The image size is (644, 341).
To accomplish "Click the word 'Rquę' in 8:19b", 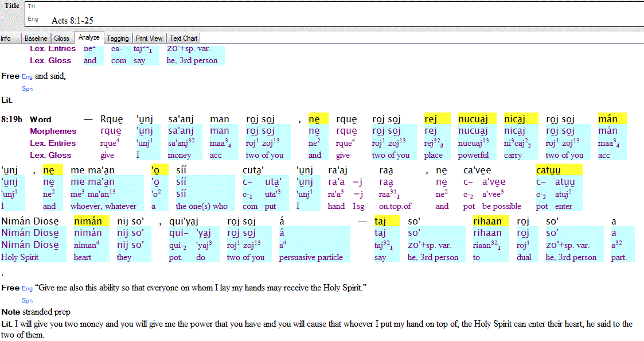I will click(111, 119).
